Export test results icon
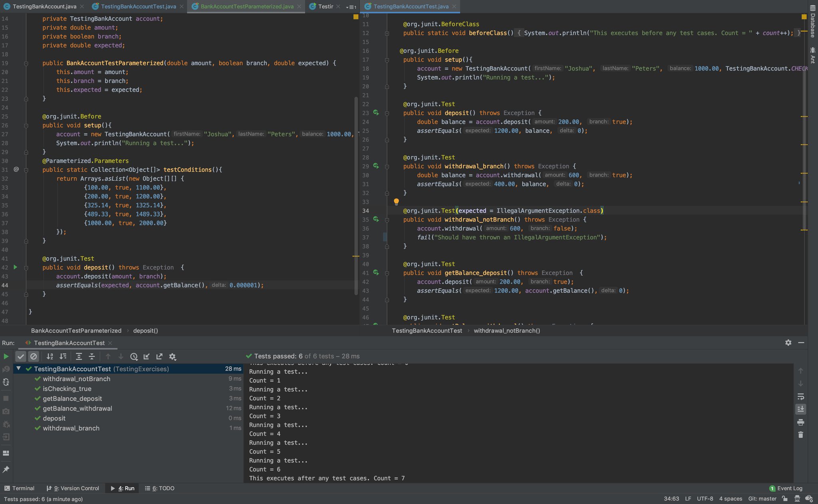 [x=159, y=357]
